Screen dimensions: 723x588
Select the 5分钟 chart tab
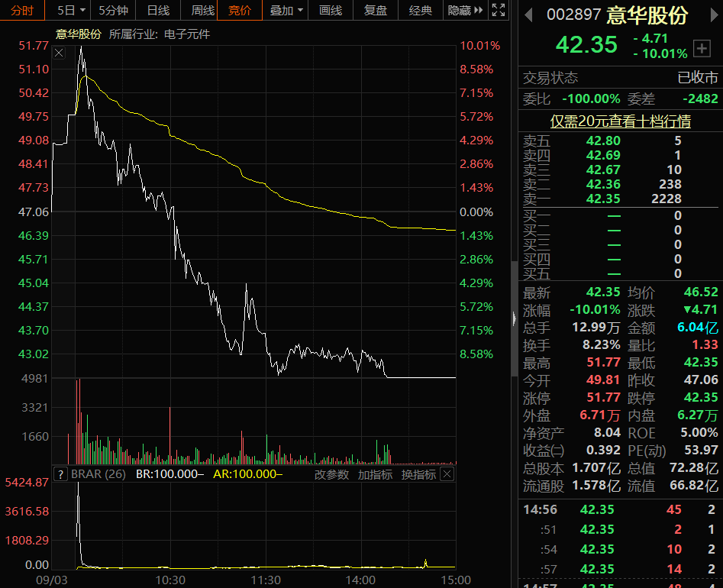113,10
